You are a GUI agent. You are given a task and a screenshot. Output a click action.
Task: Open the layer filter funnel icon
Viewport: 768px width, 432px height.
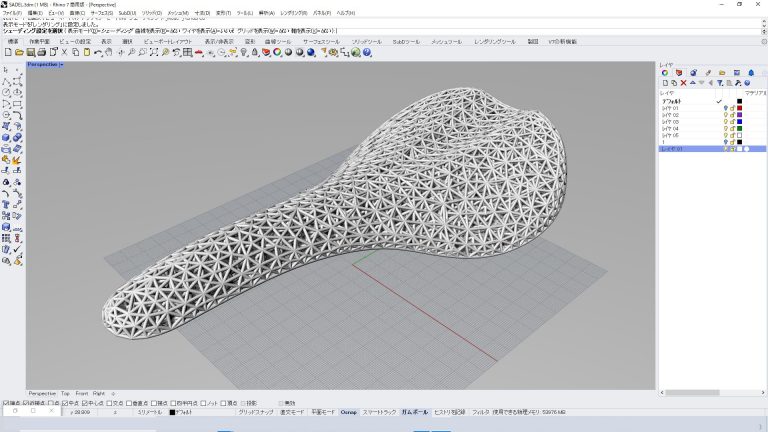(x=720, y=83)
